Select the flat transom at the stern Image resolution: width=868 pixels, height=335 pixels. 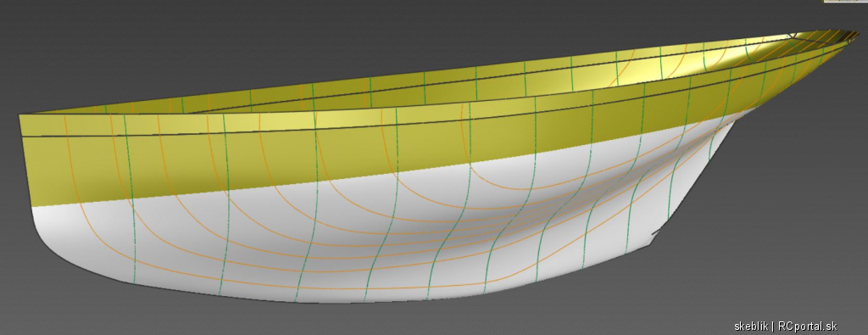click(x=26, y=160)
